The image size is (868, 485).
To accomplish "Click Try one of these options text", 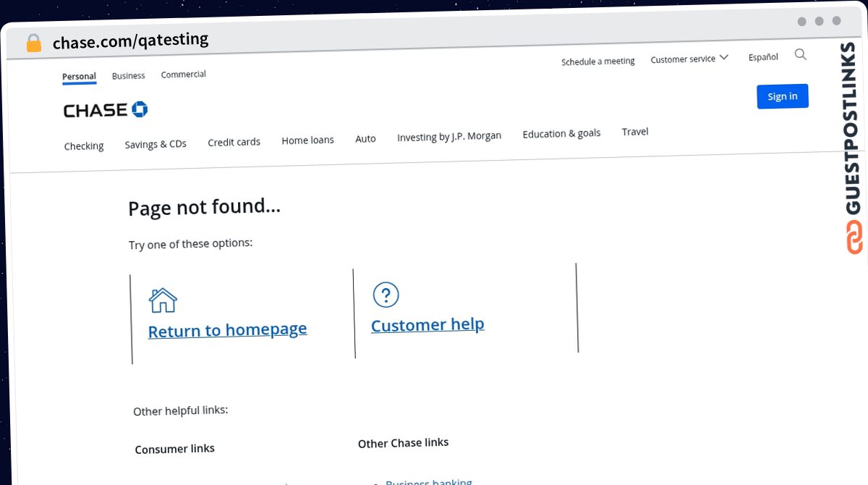I will coord(190,244).
